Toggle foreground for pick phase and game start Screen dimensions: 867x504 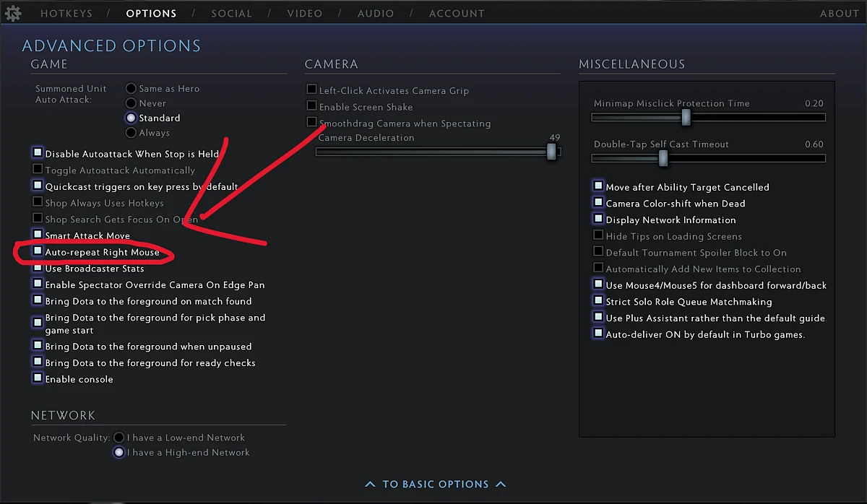38,322
